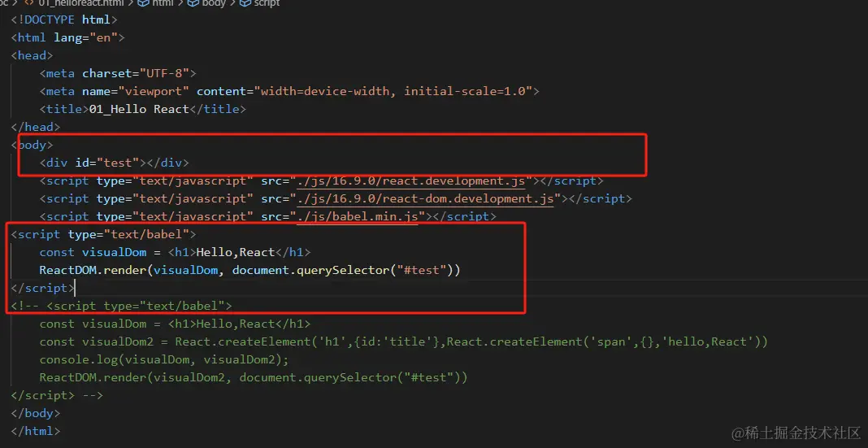The width and height of the screenshot is (868, 448).
Task: Click visualDom in the uncommented const line
Action: pyautogui.click(x=114, y=252)
